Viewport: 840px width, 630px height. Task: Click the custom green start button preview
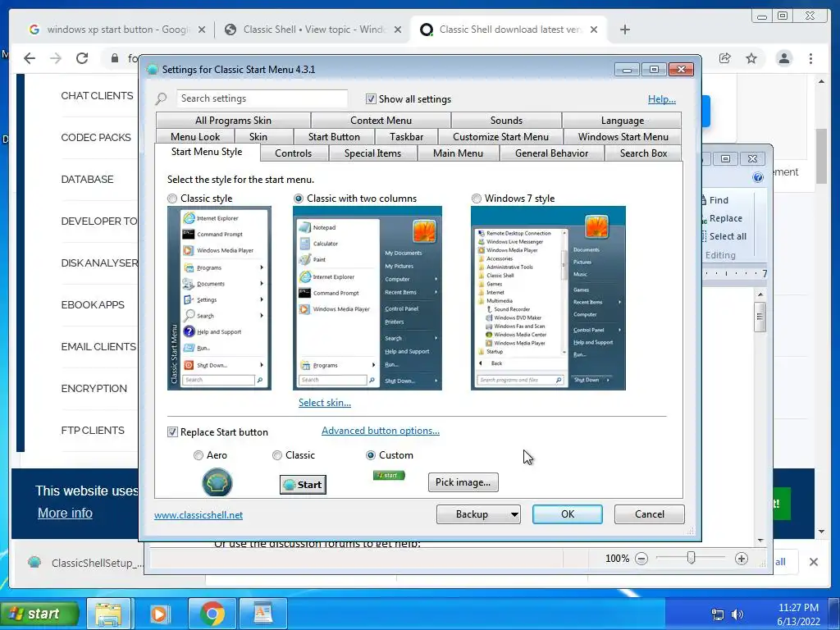[x=389, y=475]
